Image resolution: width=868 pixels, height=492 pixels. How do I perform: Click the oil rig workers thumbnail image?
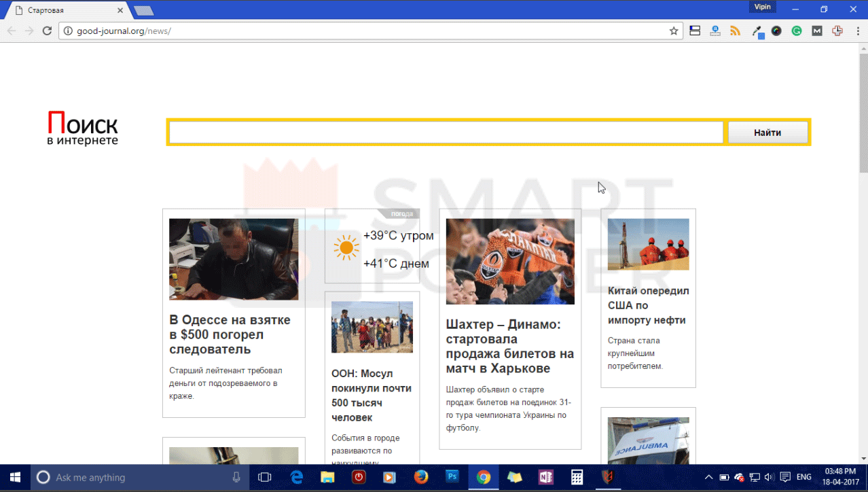[x=648, y=245]
